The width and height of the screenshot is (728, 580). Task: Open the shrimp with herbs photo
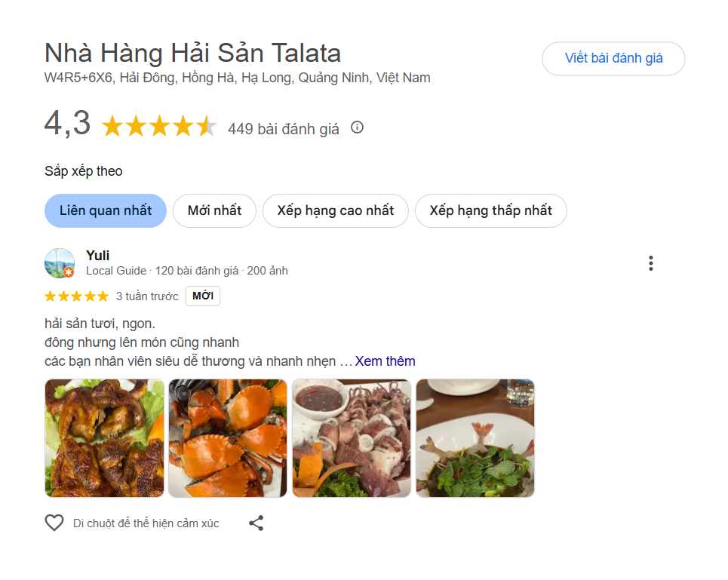coord(475,438)
